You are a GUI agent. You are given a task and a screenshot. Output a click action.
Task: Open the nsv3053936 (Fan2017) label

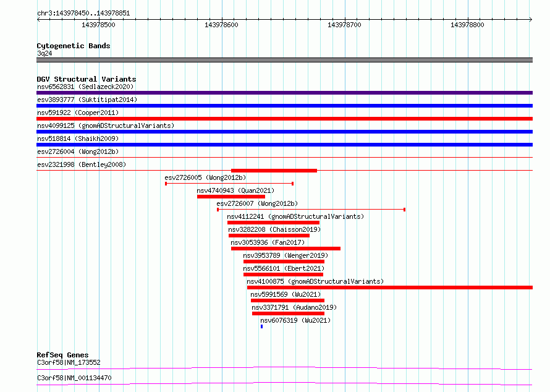point(268,242)
